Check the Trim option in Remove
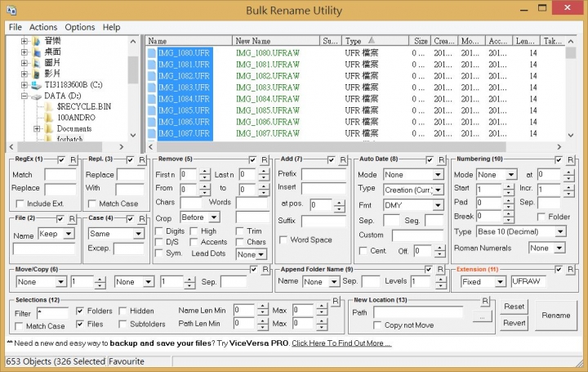The height and width of the screenshot is (372, 588). pos(239,231)
